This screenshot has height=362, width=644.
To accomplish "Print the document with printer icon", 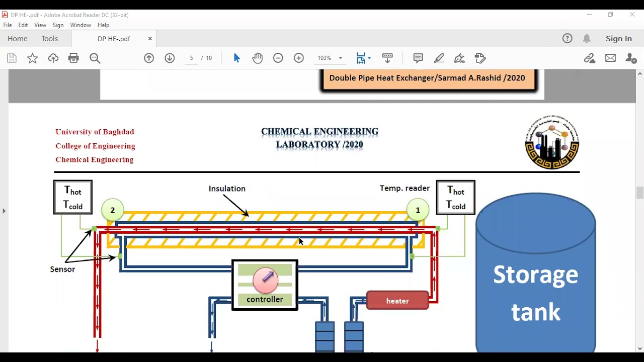I will [74, 58].
